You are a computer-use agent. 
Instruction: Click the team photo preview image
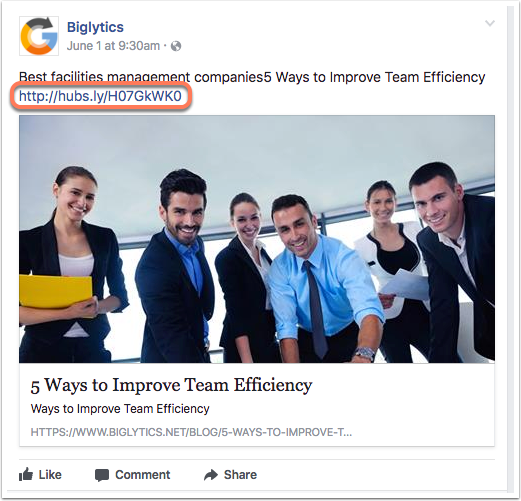pyautogui.click(x=257, y=239)
